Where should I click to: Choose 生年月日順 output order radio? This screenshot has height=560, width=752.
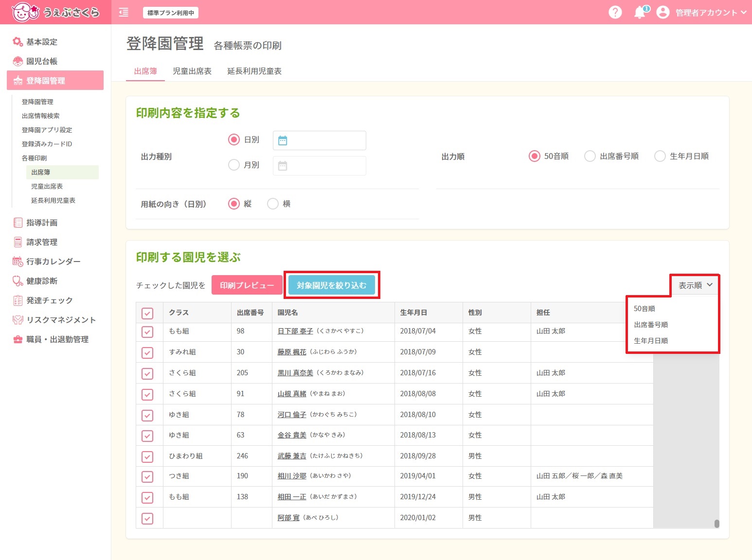(x=660, y=156)
